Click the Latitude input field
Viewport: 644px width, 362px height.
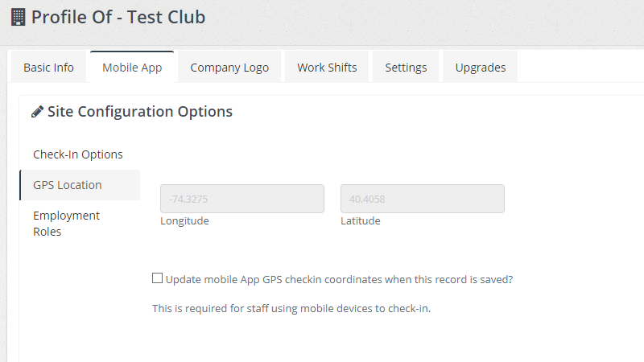(x=423, y=199)
